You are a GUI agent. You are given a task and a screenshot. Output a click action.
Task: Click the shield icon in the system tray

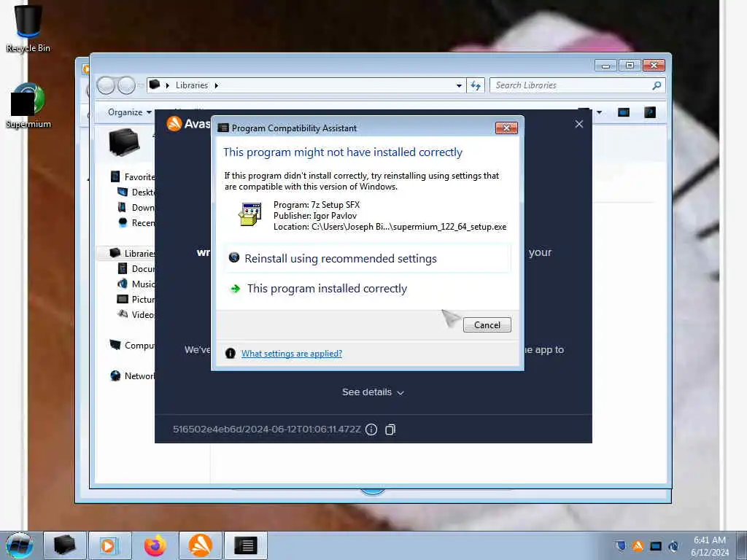[620, 545]
